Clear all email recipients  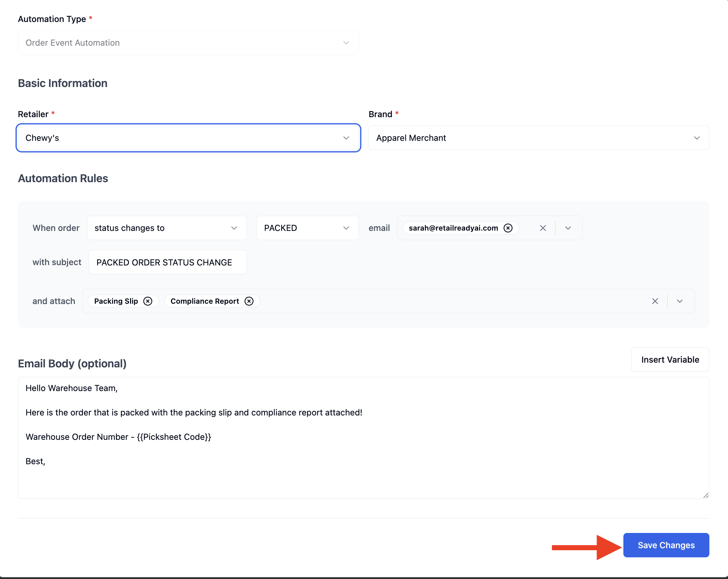[543, 228]
